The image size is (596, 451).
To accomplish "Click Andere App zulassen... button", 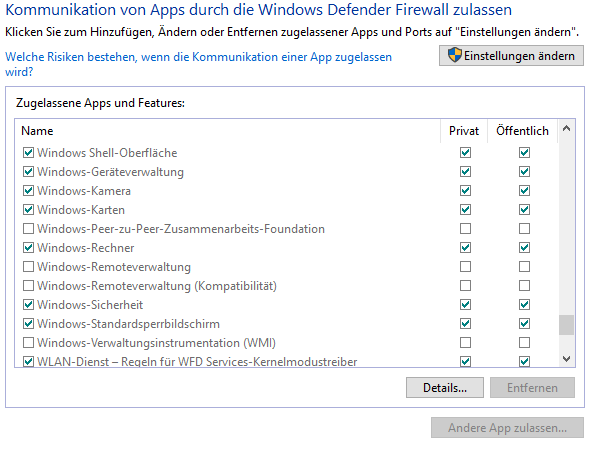I will pyautogui.click(x=507, y=428).
